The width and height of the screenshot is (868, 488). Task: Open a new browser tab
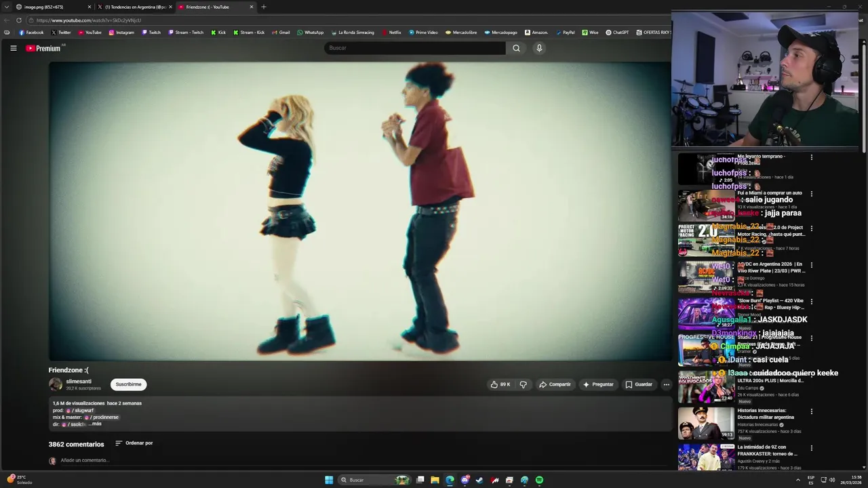click(x=263, y=7)
